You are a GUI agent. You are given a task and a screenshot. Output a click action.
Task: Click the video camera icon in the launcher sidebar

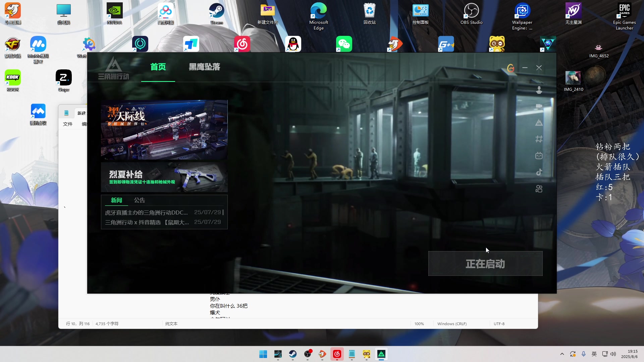pos(539,106)
